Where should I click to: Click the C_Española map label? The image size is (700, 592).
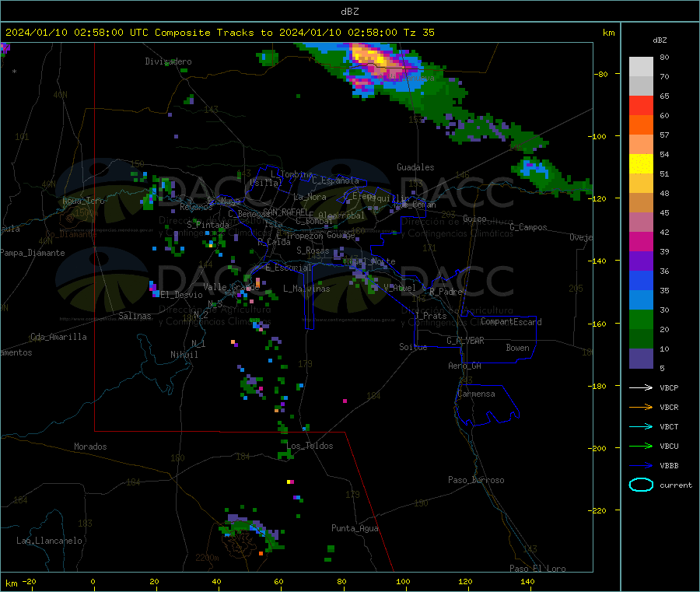[x=335, y=180]
